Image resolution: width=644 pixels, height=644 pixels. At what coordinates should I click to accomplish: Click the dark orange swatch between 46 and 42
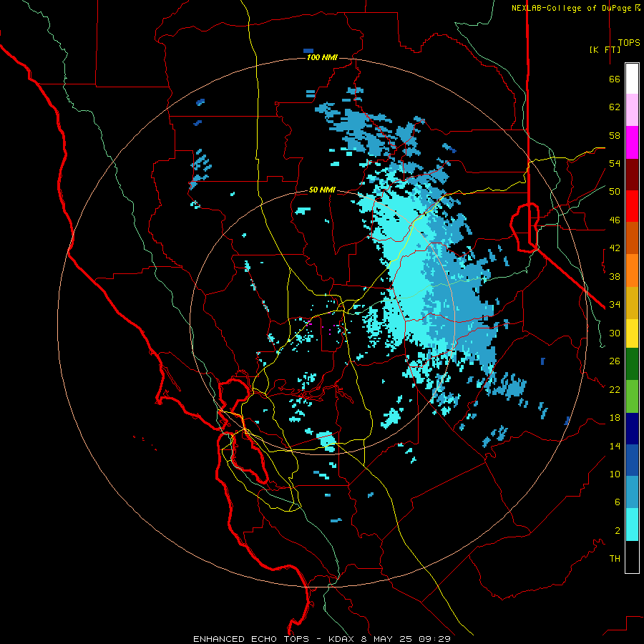[x=632, y=238]
